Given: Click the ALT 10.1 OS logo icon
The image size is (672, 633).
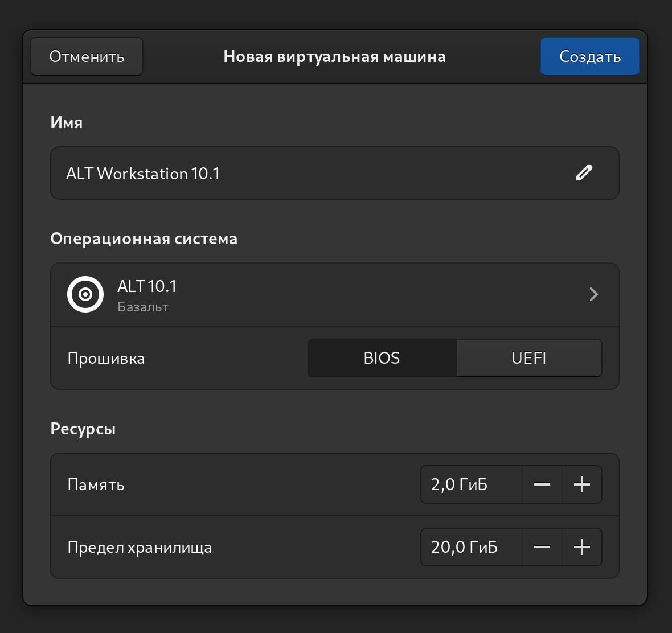Looking at the screenshot, I should [85, 294].
